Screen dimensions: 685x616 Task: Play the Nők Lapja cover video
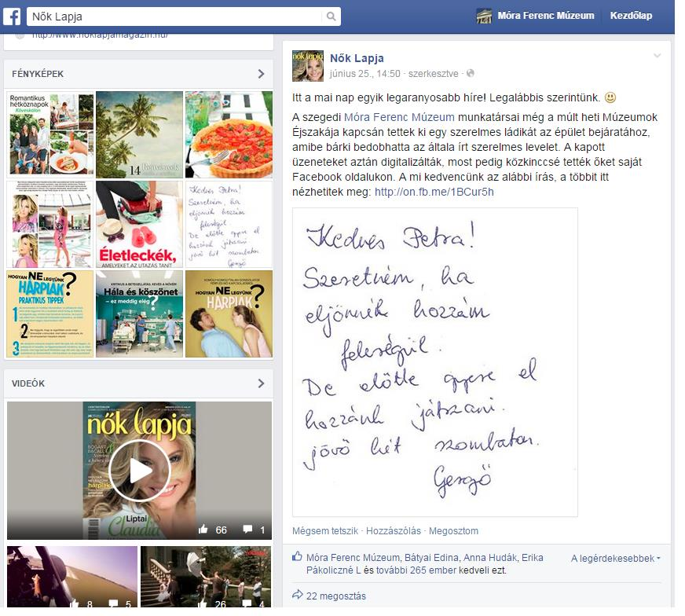coord(139,471)
